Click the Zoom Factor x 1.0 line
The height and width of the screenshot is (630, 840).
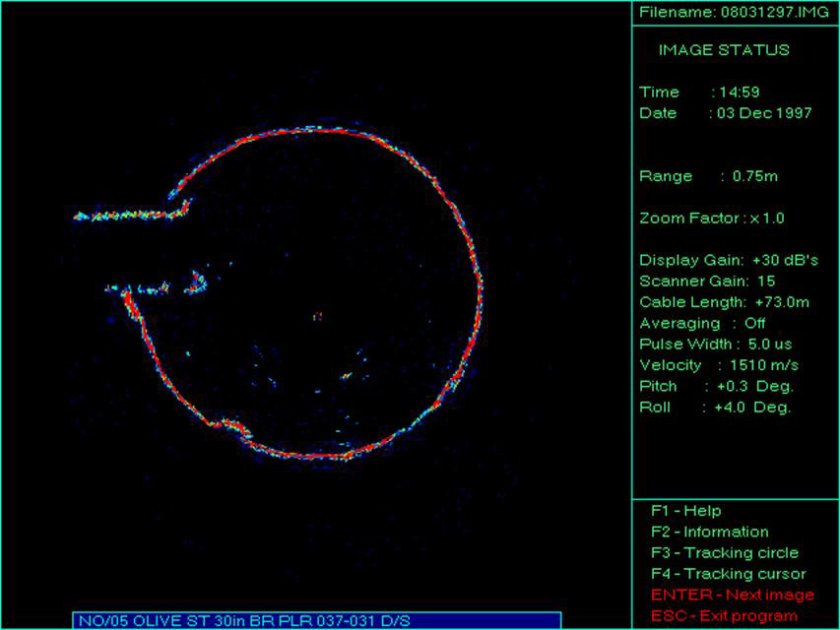coord(711,218)
